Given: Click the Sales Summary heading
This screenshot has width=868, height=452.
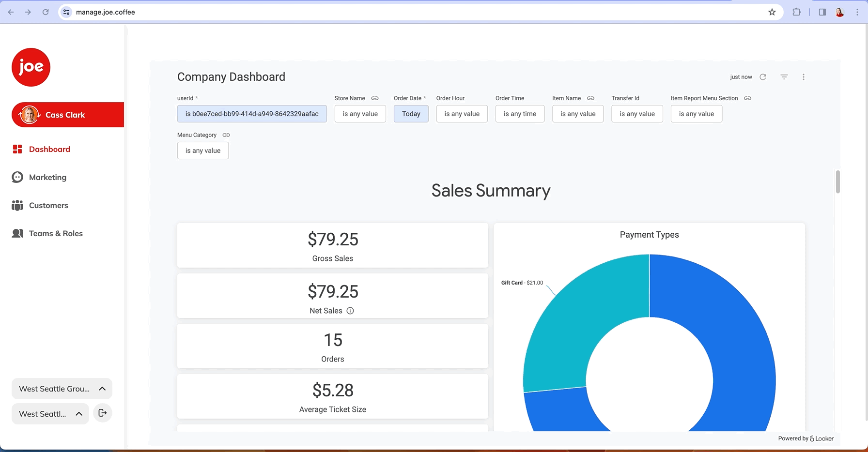Looking at the screenshot, I should [x=491, y=191].
